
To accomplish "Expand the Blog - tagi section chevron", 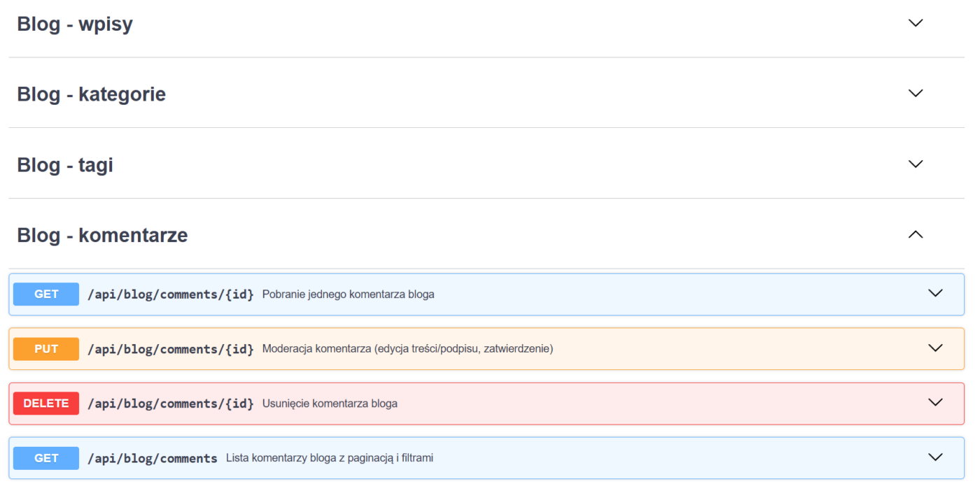I will click(x=915, y=164).
